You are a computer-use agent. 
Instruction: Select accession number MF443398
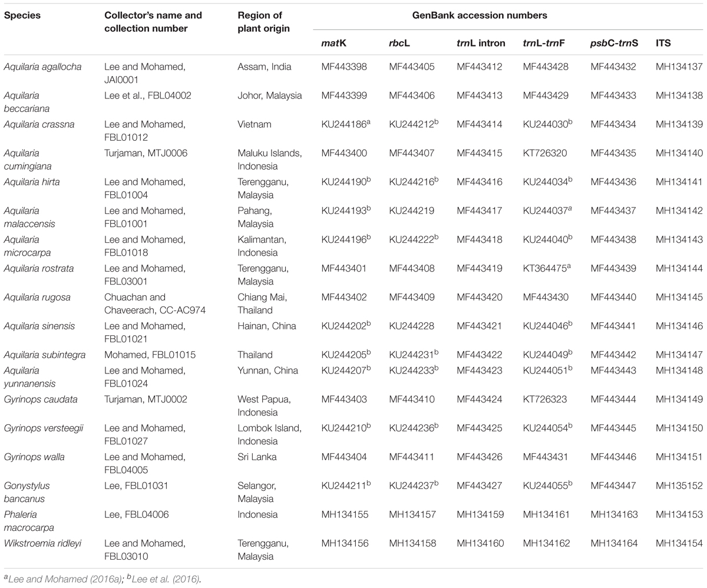point(344,67)
